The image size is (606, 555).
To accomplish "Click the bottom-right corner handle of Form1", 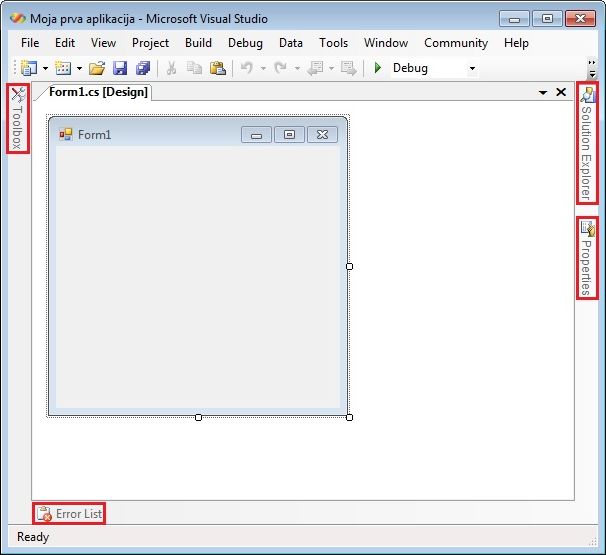I will [349, 417].
